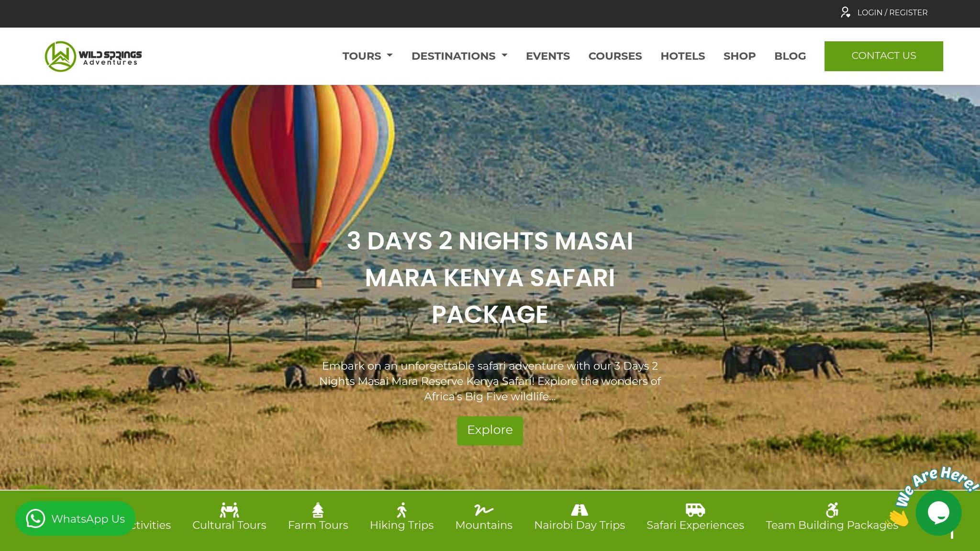980x551 pixels.
Task: Visit the Shop page
Action: (739, 56)
